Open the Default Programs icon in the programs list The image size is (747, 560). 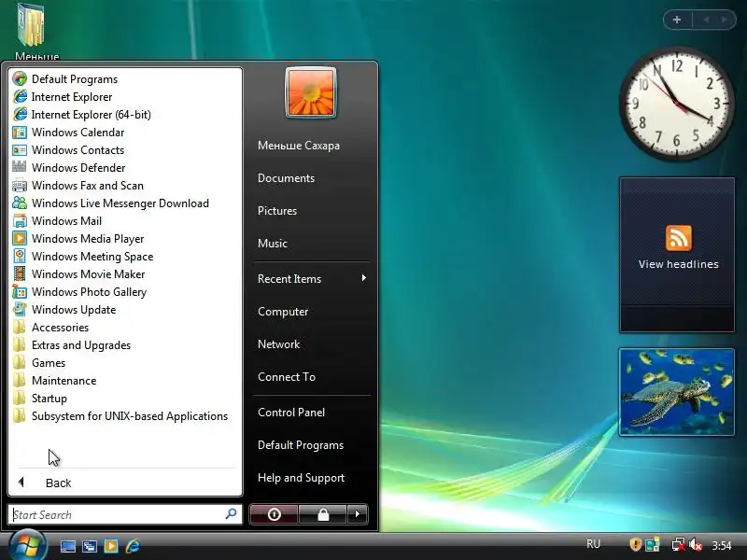(x=20, y=79)
